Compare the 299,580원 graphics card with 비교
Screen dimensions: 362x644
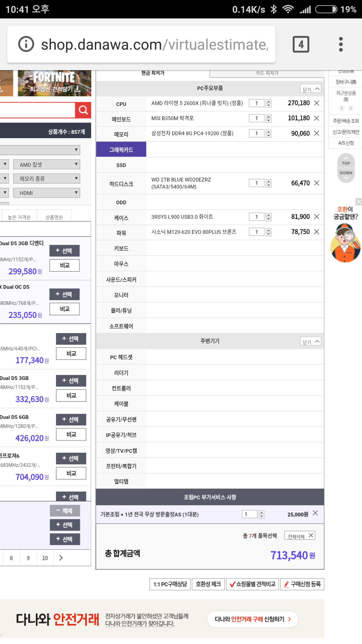click(x=64, y=265)
